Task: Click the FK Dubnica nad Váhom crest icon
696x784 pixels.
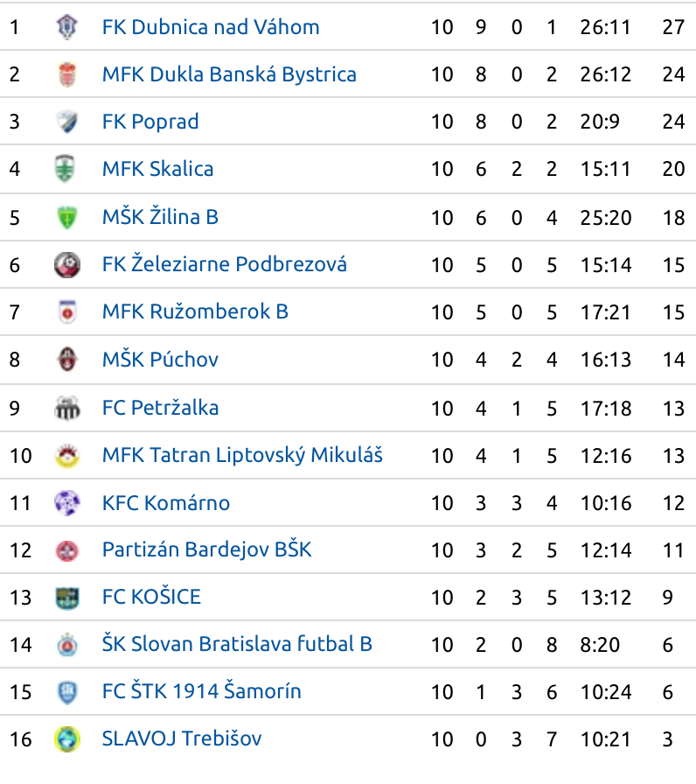Action: [x=67, y=26]
